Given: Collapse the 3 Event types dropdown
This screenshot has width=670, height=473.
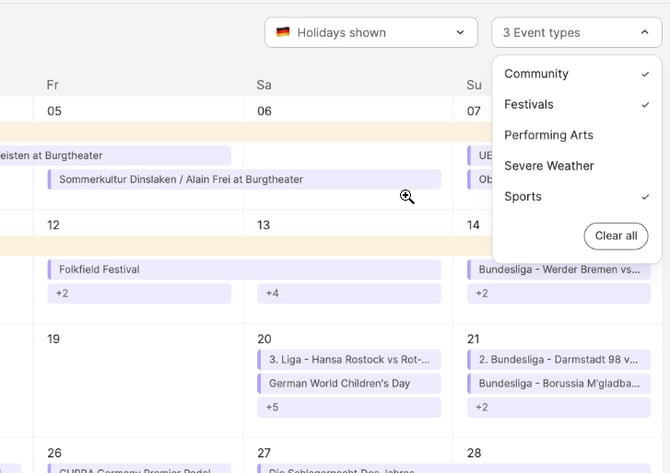Looking at the screenshot, I should tap(576, 33).
